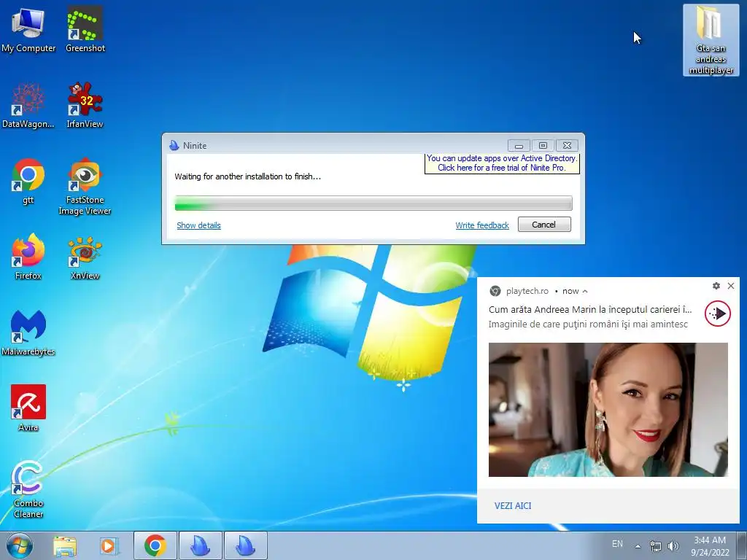Open the volume speaker icon in tray
Screen dimensions: 747x560
673,546
